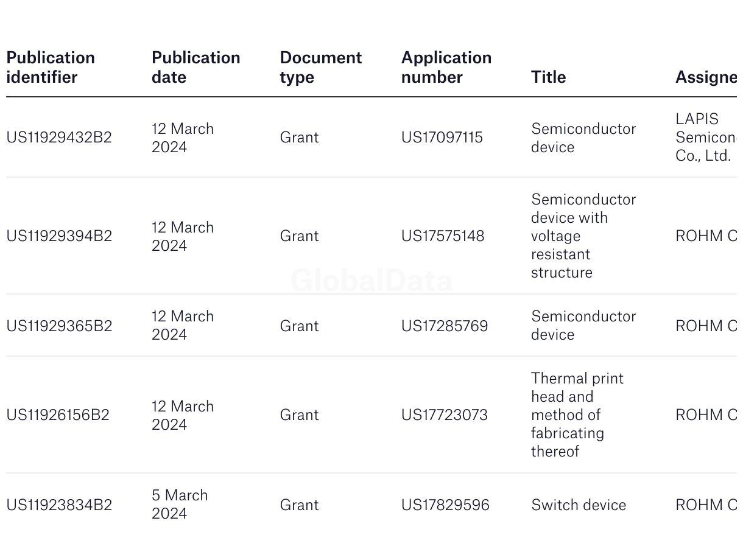Screen dimensions: 743x560
Task: Open publication US11929394B2
Action: pos(59,236)
